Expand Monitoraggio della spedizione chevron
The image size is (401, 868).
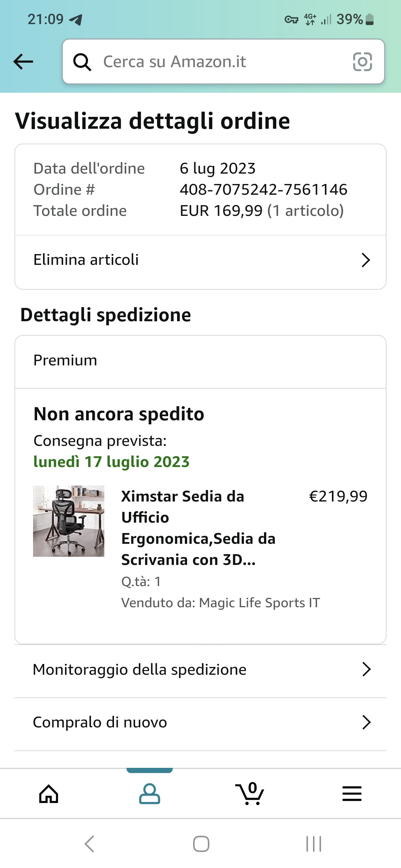click(366, 670)
